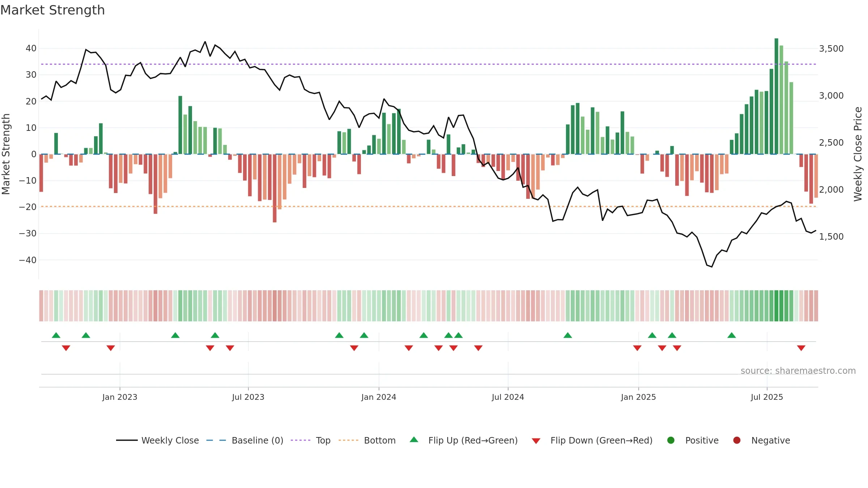Click the red Flip Down triangle in legend
Image resolution: width=868 pixels, height=488 pixels.
click(536, 441)
